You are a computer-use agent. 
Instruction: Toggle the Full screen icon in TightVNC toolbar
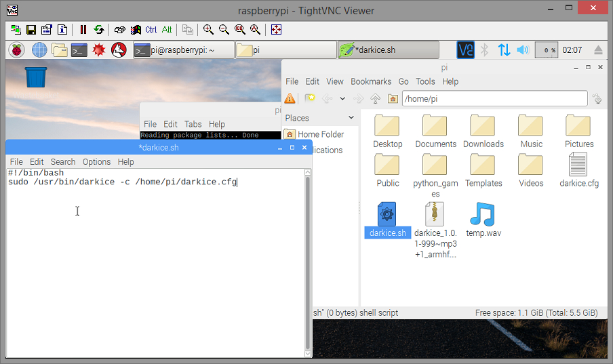click(276, 30)
